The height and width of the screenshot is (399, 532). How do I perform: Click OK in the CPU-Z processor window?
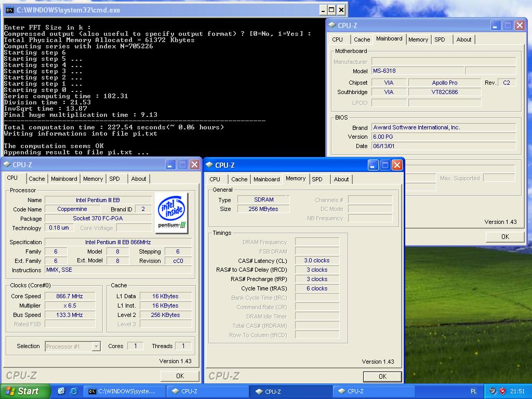(x=180, y=376)
